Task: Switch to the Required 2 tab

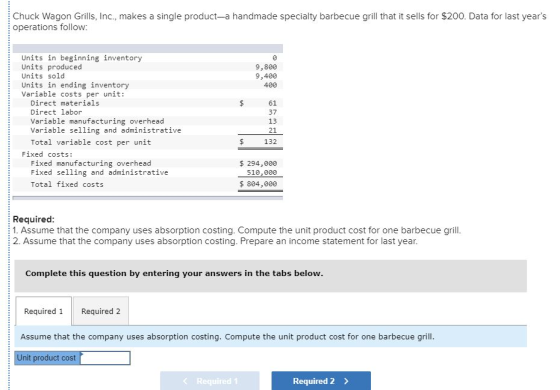Action: point(101,311)
